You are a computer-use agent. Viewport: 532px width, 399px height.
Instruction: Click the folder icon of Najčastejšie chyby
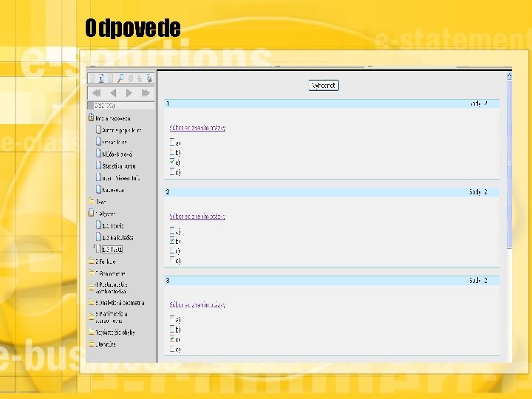point(92,332)
